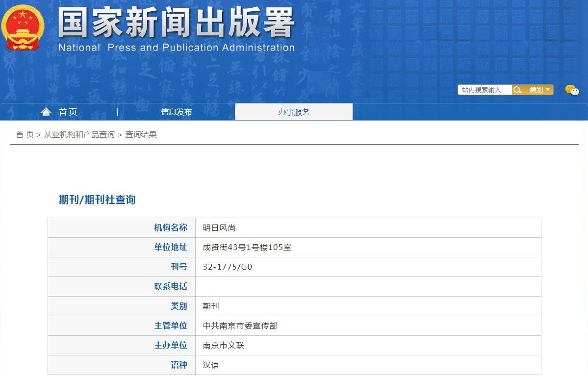
Task: Go to 首页 via the breadcrumb
Action: click(25, 134)
